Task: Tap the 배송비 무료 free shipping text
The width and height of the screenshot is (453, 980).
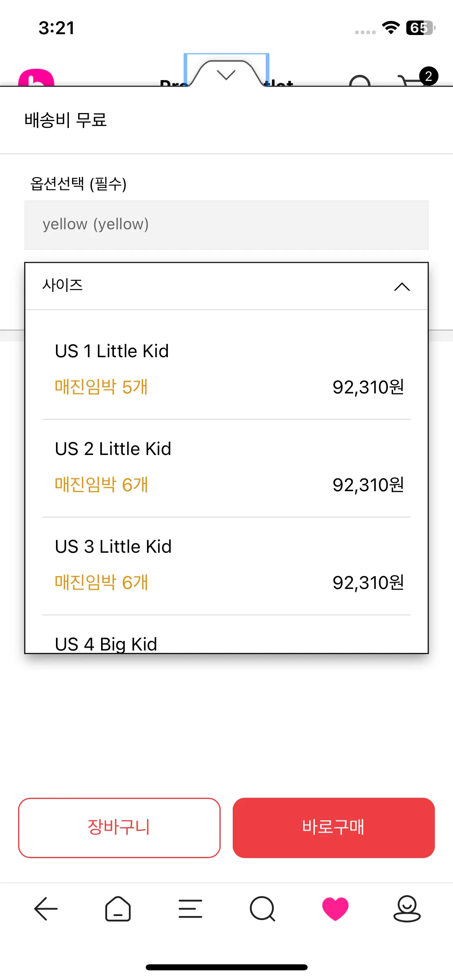Action: coord(66,120)
